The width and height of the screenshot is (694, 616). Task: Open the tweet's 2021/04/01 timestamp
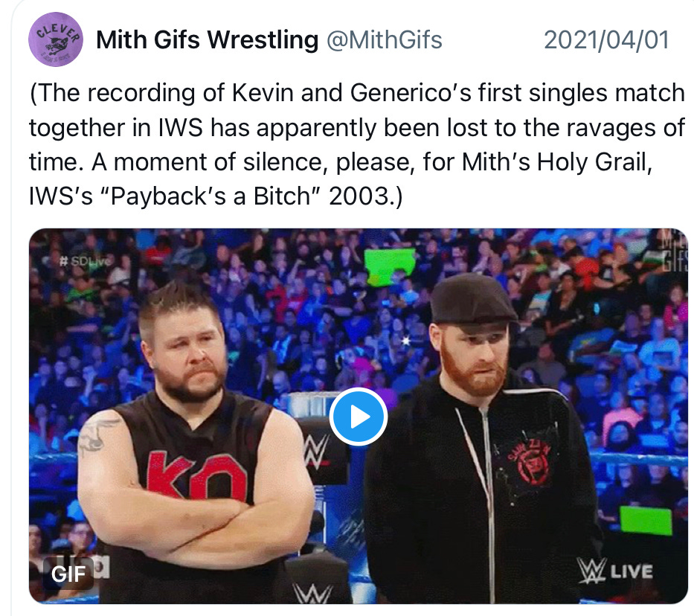(606, 40)
